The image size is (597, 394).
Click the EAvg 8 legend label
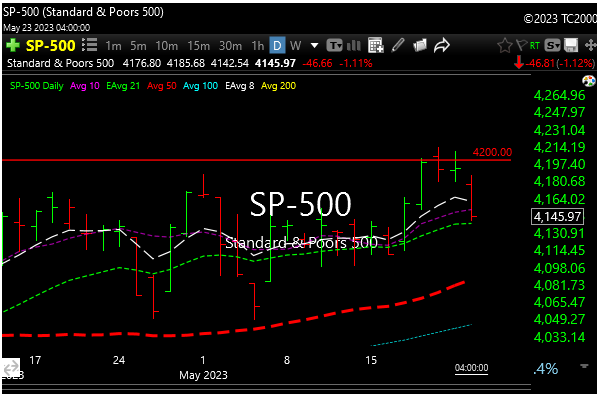239,86
